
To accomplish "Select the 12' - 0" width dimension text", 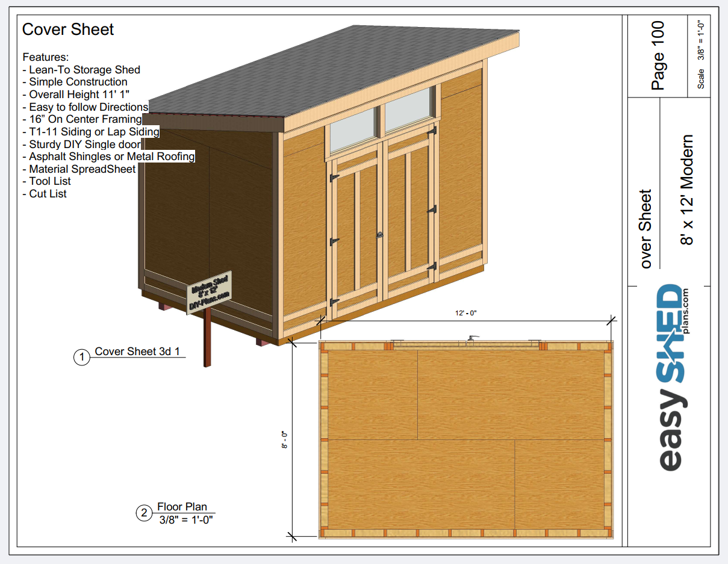I will [x=465, y=313].
